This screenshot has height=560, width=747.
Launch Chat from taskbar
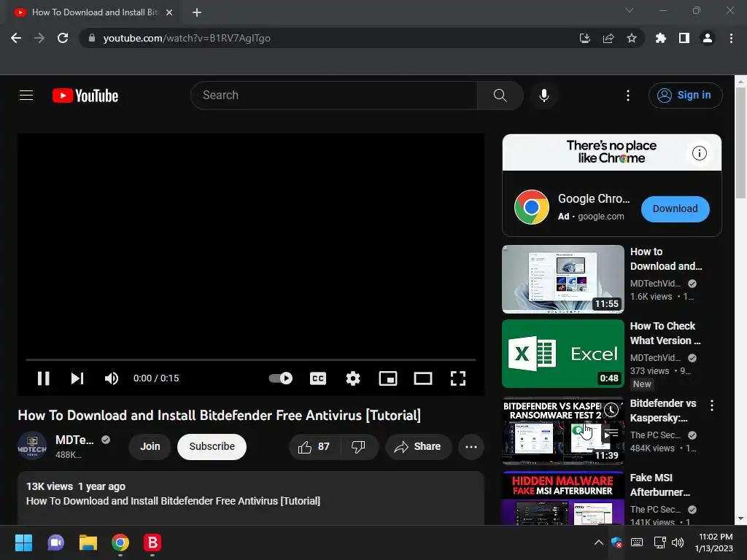click(x=55, y=542)
